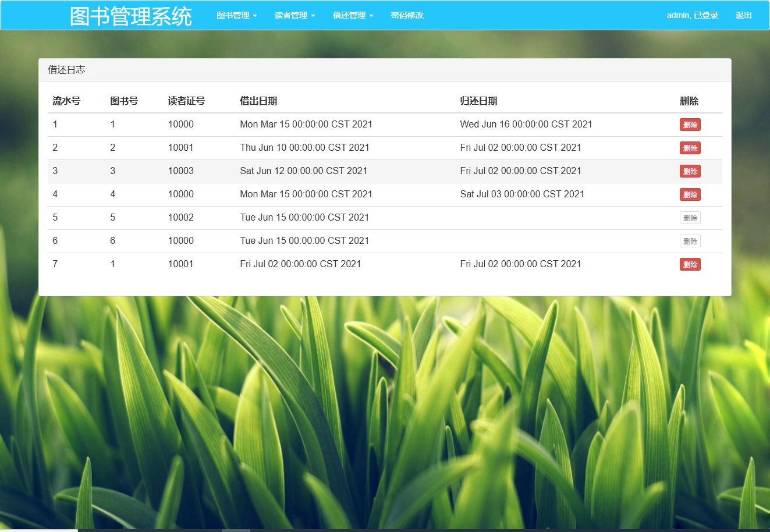Click book number 1 in serial 7 row
The image size is (770, 532).
(113, 264)
